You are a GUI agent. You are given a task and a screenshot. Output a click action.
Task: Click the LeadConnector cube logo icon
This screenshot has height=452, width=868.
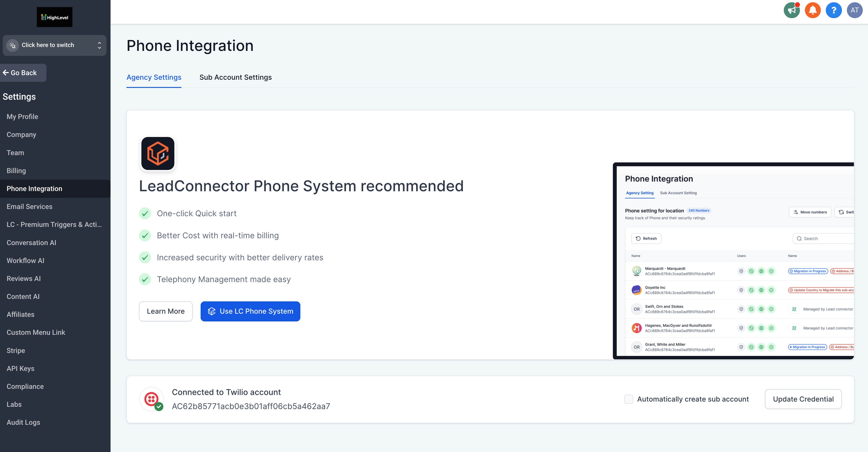[x=158, y=153]
